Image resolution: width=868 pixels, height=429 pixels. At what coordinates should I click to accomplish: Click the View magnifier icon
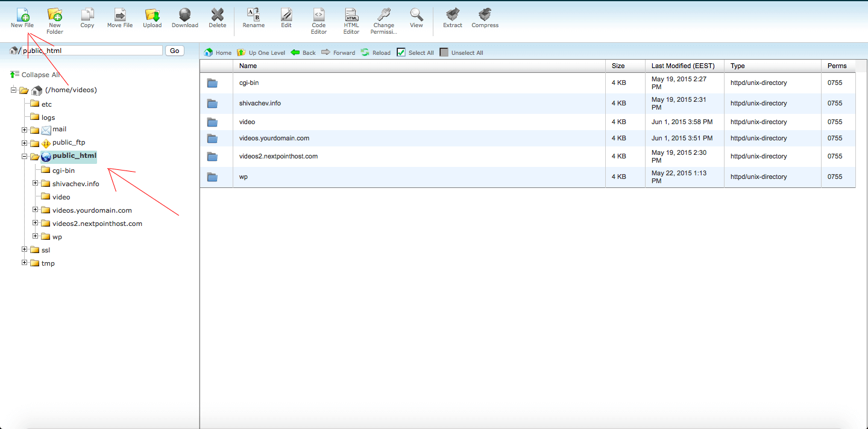417,14
